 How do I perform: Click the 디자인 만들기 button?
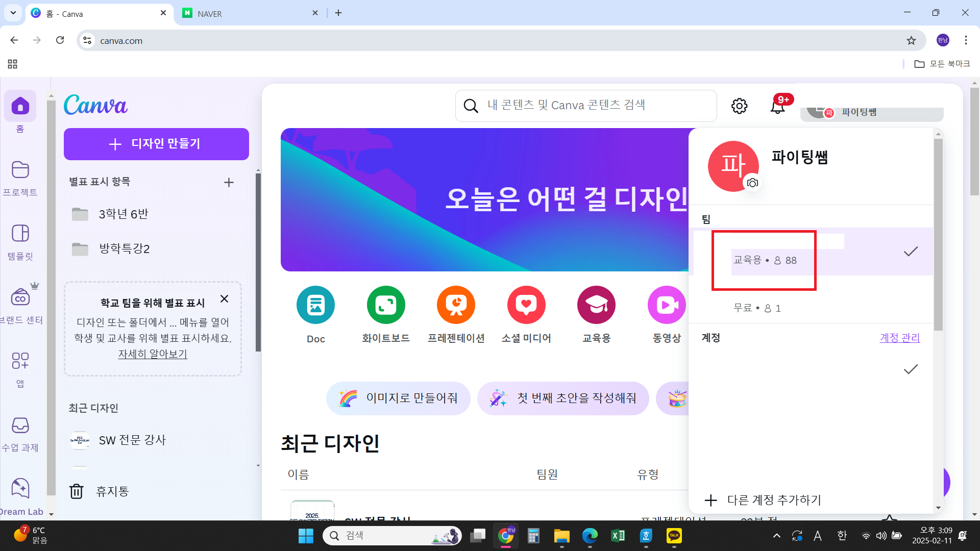coord(156,144)
